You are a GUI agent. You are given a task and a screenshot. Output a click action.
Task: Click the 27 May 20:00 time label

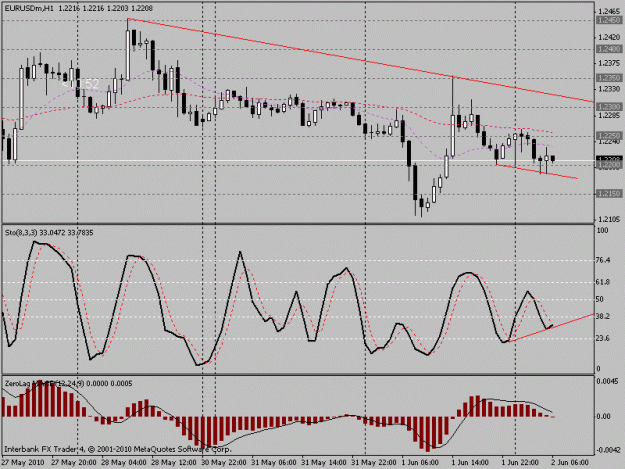click(74, 463)
